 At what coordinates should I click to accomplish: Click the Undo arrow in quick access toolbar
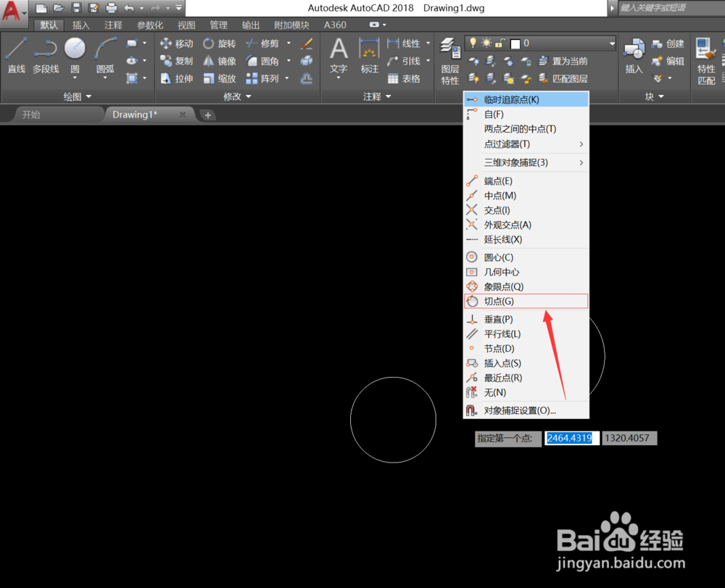click(129, 8)
